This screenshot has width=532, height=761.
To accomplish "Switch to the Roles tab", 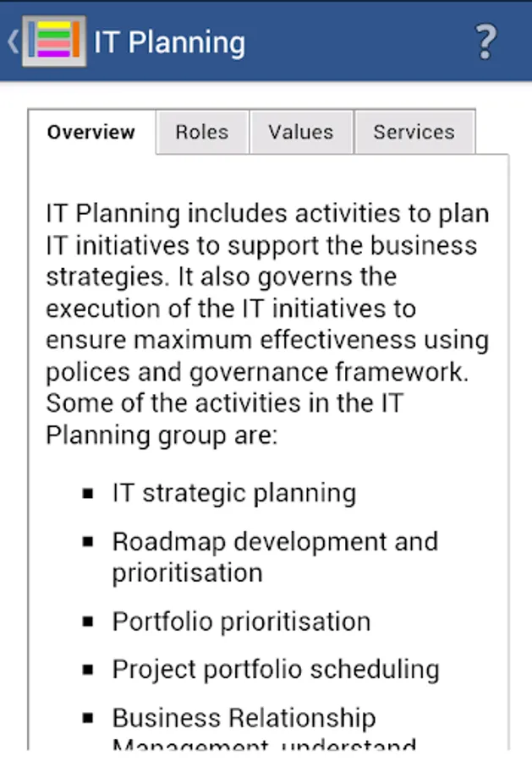I will pos(202,132).
